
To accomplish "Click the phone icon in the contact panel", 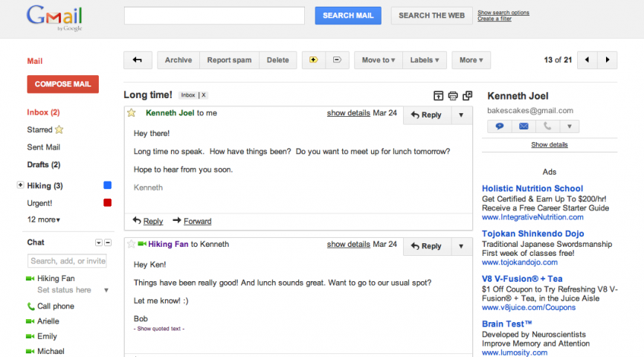I will [x=547, y=126].
